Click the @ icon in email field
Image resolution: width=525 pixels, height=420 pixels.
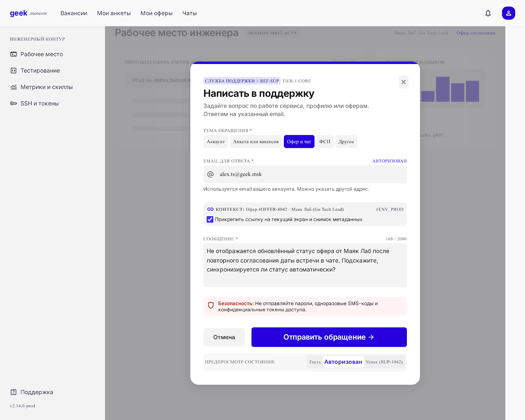coord(211,174)
